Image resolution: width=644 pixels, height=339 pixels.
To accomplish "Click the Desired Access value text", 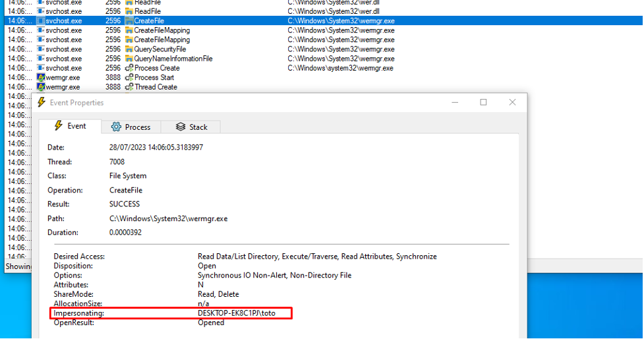I will click(317, 257).
